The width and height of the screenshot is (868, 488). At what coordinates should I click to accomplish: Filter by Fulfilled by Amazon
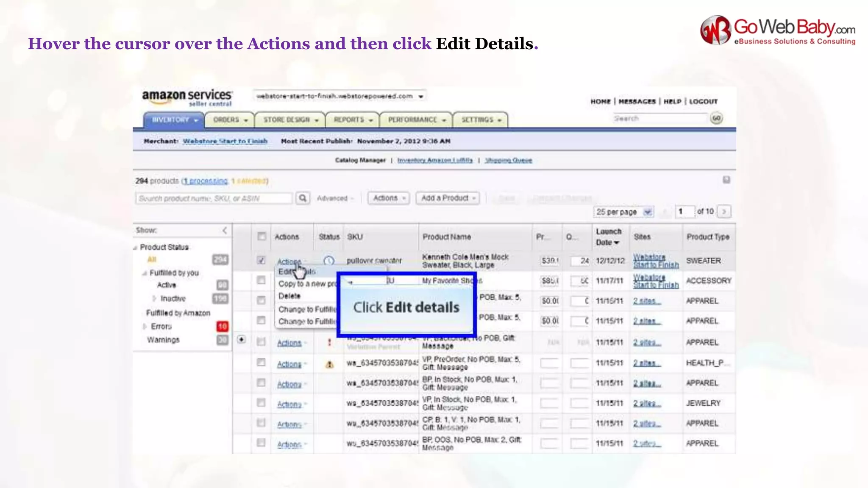pos(178,313)
